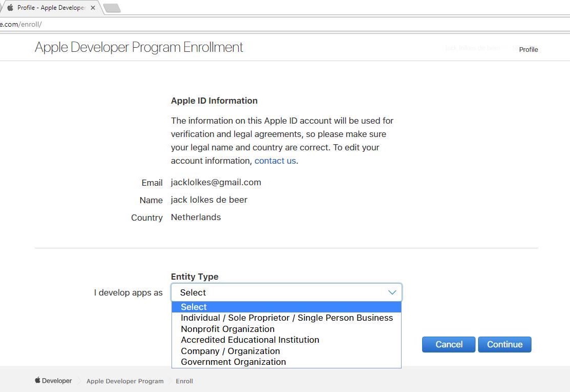Open Apple Developer logo in footer
The image size is (570, 392).
(x=53, y=381)
